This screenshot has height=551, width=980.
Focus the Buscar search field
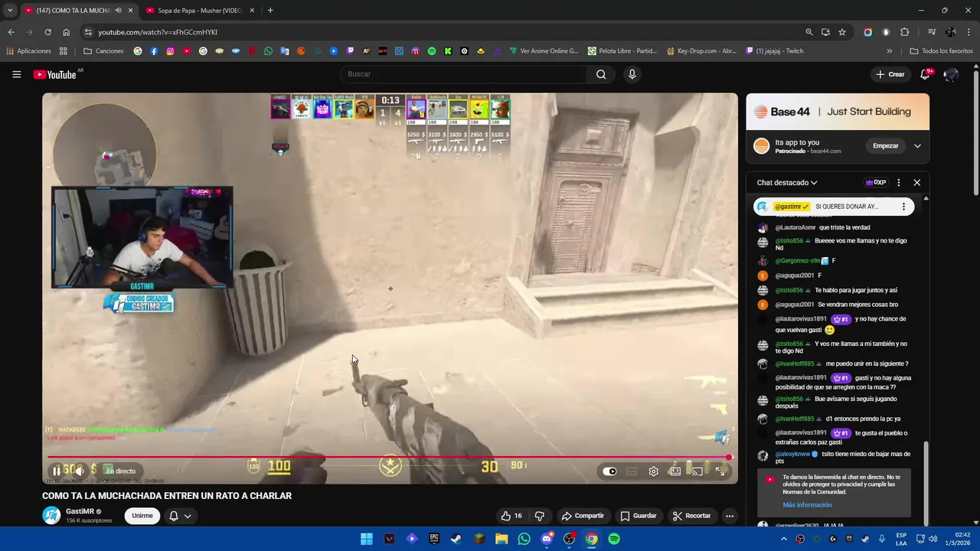(x=463, y=74)
